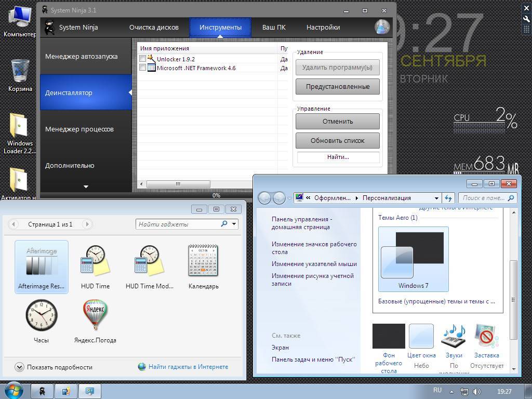Open the Компьютер desktop icon
Image resolution: width=532 pixels, height=399 pixels.
[x=19, y=21]
